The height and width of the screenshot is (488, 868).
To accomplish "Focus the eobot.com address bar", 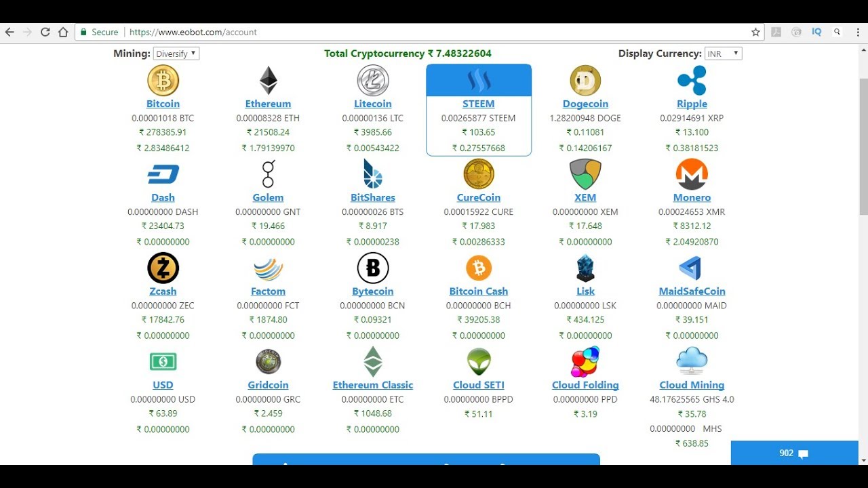I will coord(434,32).
